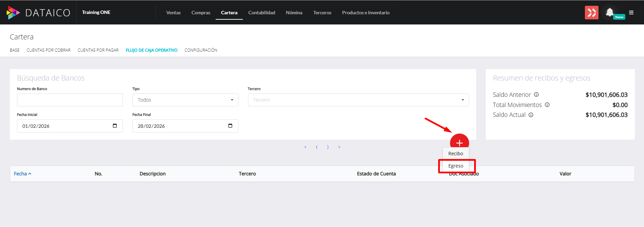Open the hamburger menu in header
Viewport: 644px width, 227px height.
point(631,13)
